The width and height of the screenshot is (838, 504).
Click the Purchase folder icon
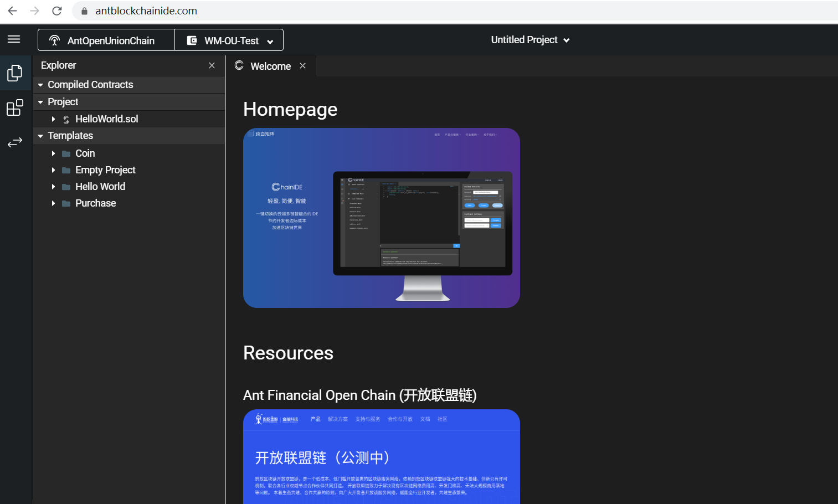tap(66, 203)
